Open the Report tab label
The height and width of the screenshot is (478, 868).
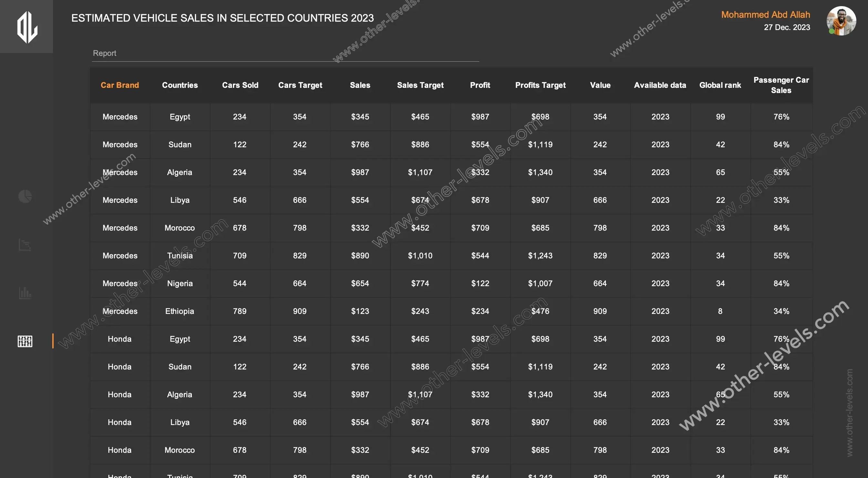coord(104,53)
